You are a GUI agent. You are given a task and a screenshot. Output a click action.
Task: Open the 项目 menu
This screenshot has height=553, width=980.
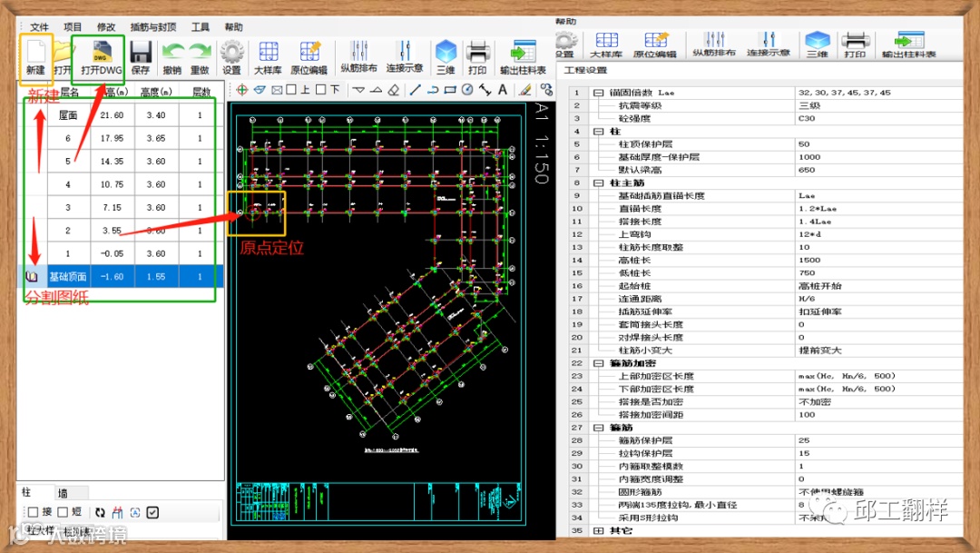click(73, 27)
